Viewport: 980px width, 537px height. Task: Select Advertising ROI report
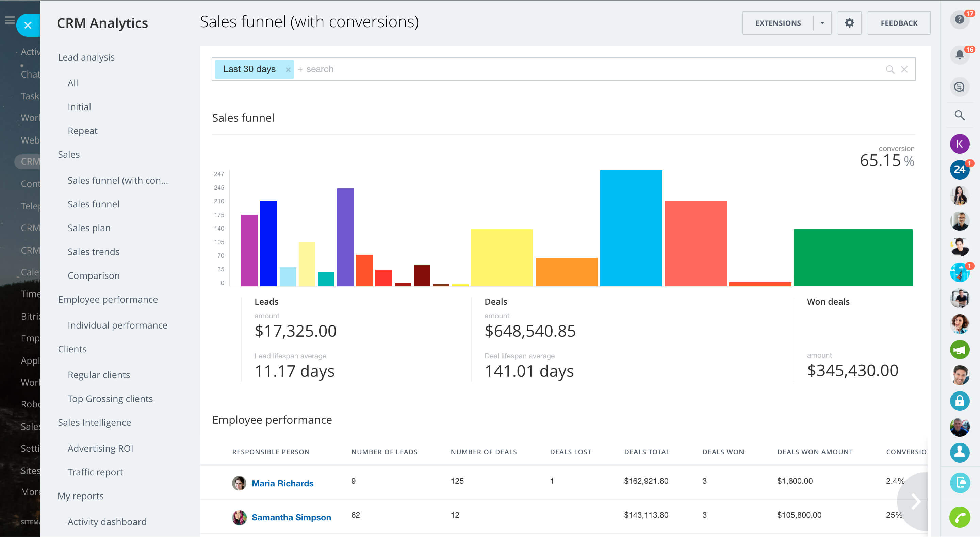(x=100, y=448)
